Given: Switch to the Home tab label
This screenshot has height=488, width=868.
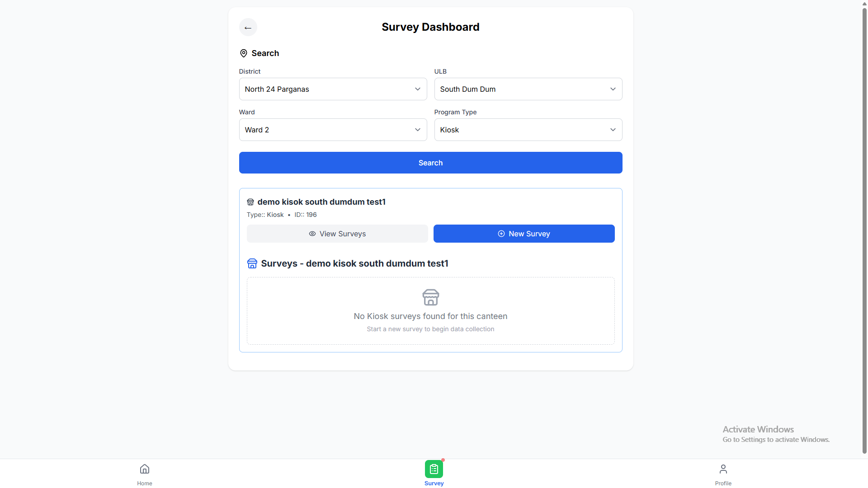Looking at the screenshot, I should [145, 483].
